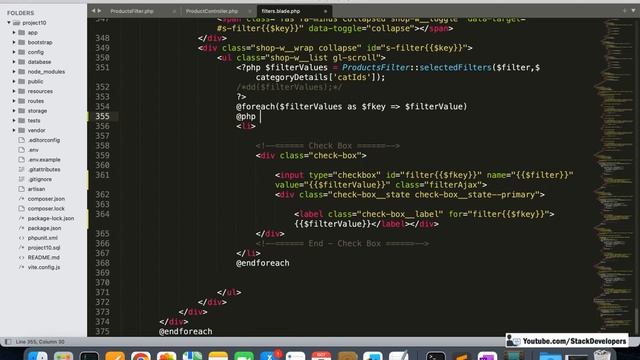
Task: Close the ProductsFilter.php tab
Action: (x=174, y=11)
